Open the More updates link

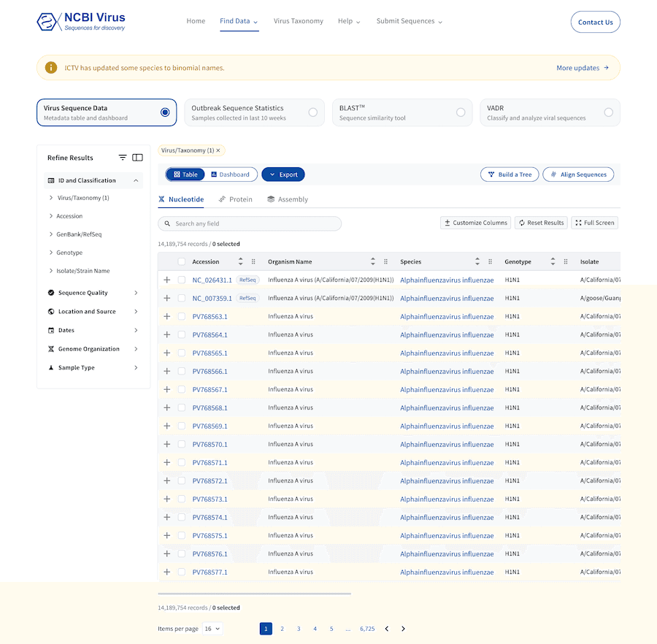(x=583, y=67)
